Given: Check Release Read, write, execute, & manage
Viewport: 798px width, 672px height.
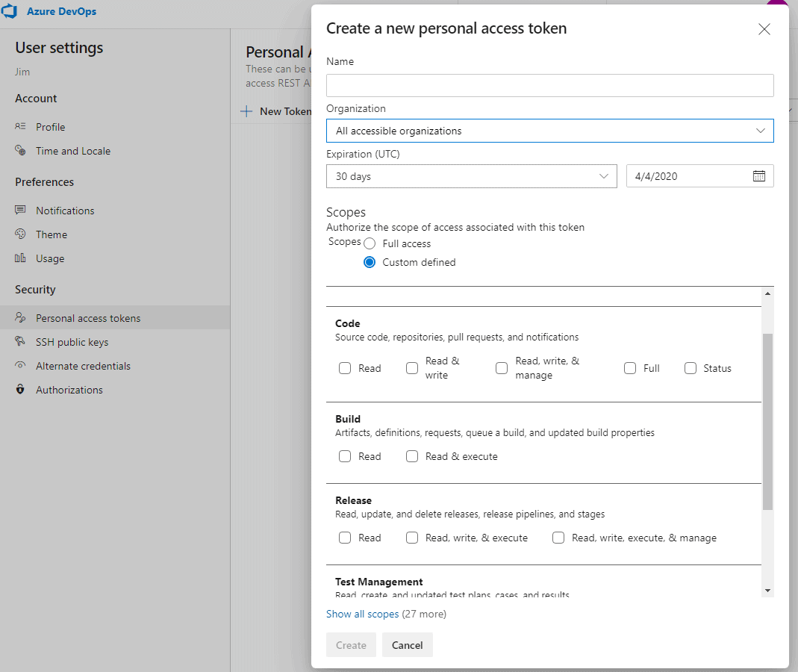Looking at the screenshot, I should click(x=558, y=538).
